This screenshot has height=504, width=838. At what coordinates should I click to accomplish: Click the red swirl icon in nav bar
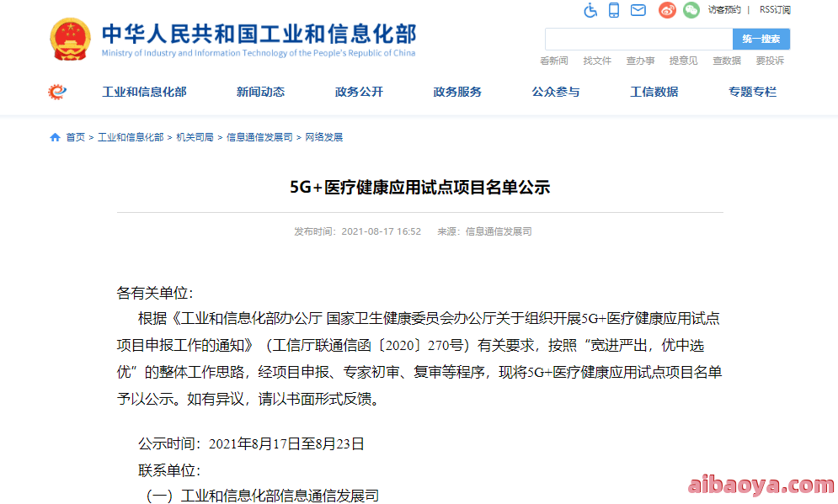[x=56, y=92]
